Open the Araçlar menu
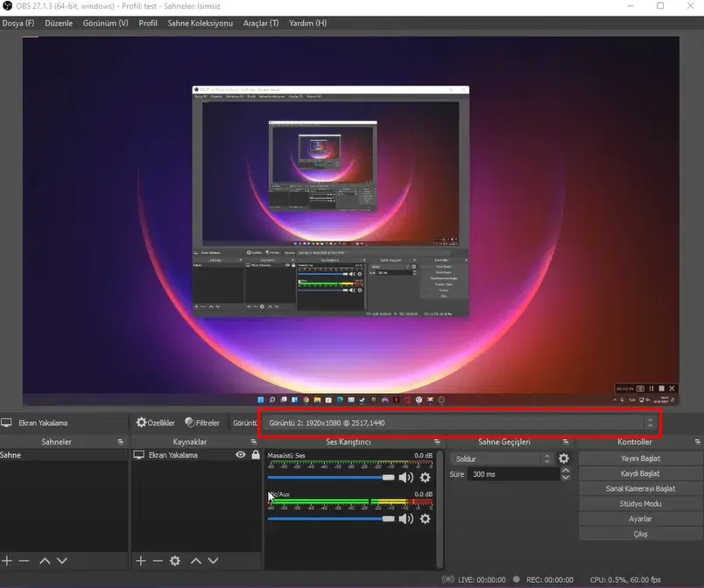 pos(261,24)
